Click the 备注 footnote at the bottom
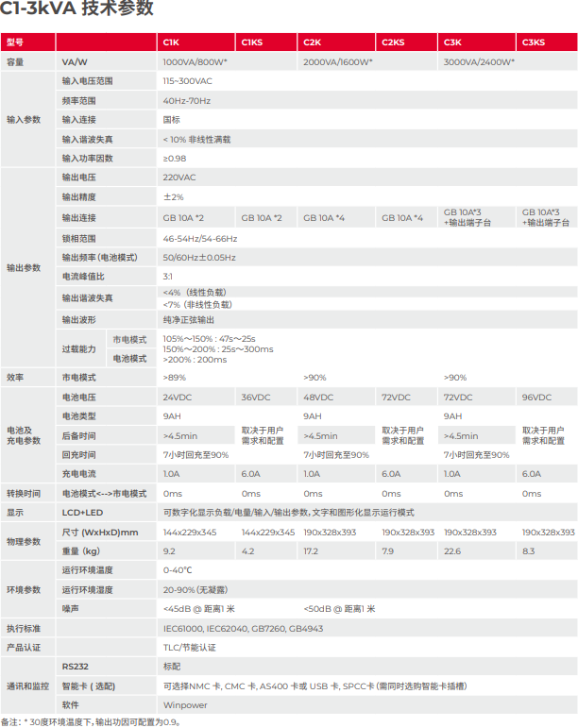The height and width of the screenshot is (728, 578). (91, 722)
